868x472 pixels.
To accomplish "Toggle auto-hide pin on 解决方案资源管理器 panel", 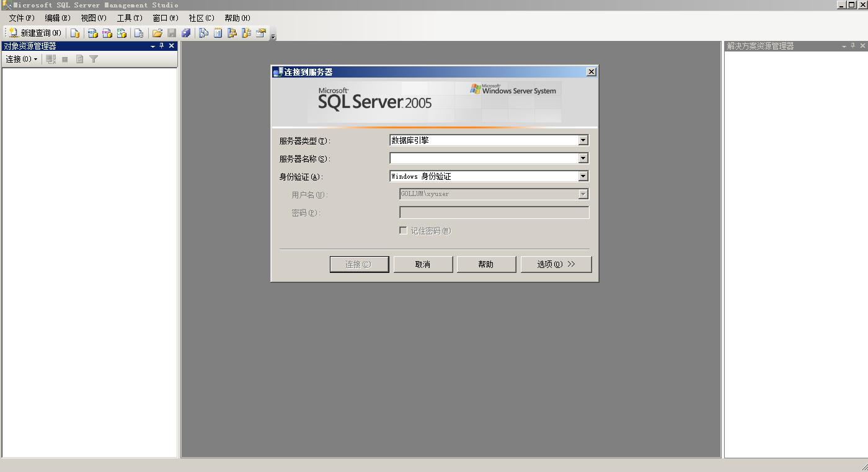I will point(852,46).
